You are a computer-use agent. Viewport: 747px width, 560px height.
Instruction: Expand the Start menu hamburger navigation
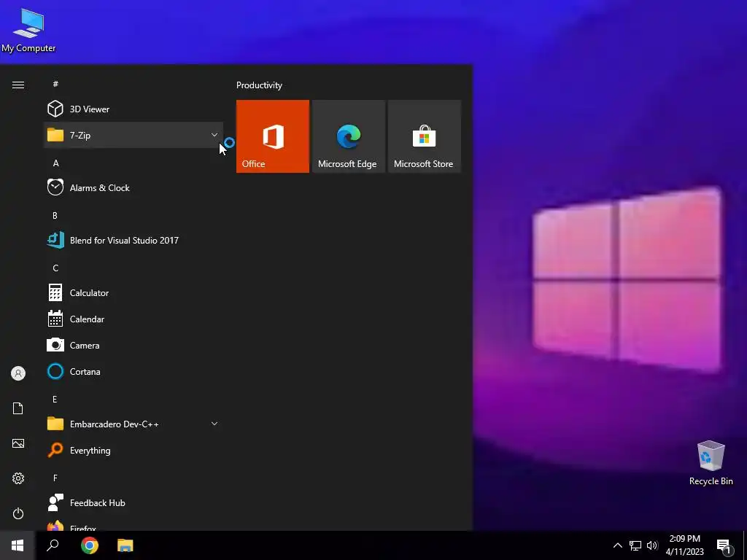18,85
